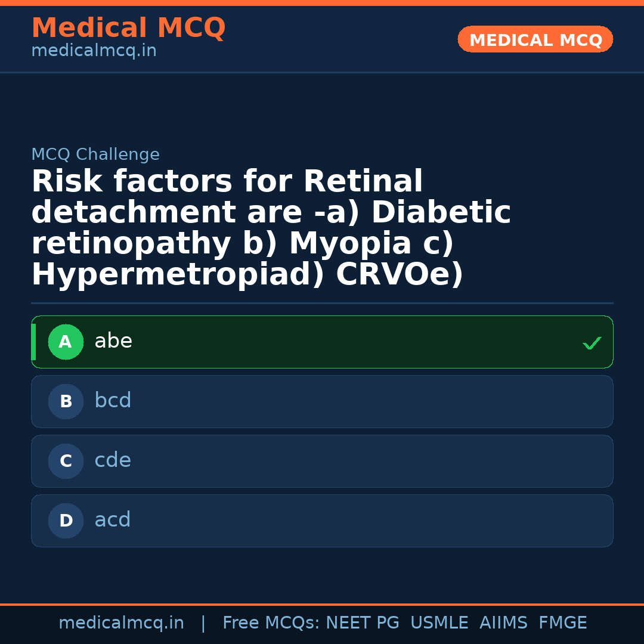Click the green checkmark icon on option A
This screenshot has height=644, width=644.
point(592,343)
